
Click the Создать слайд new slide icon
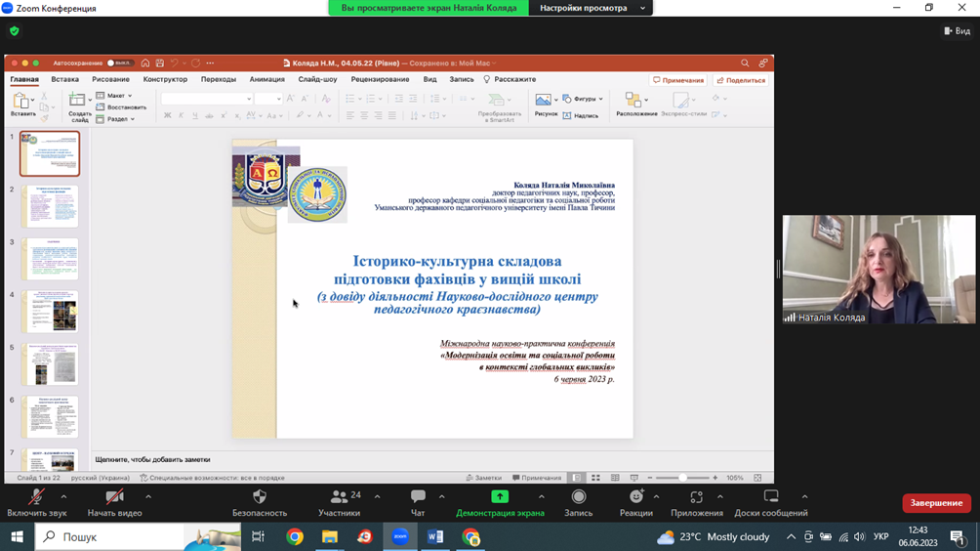pyautogui.click(x=77, y=100)
